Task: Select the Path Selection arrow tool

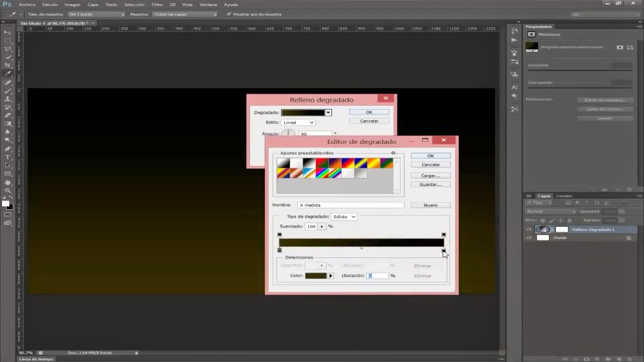Action: click(8, 165)
